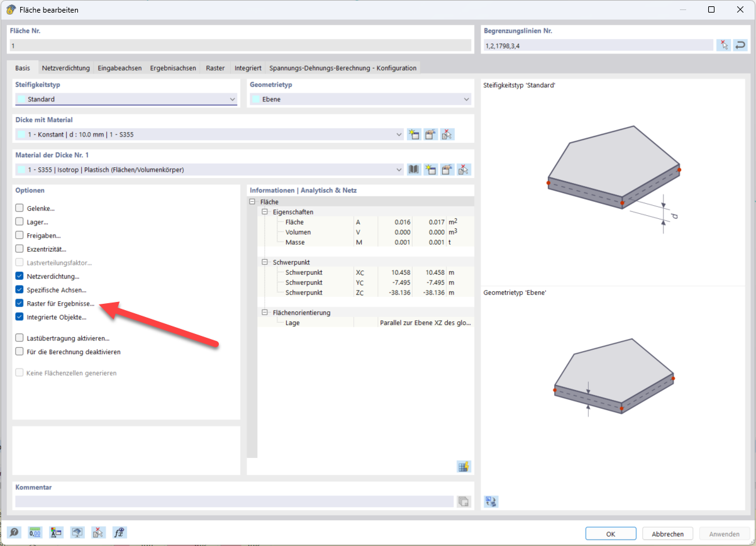Create new thickness via icon beside thickness dropdown

pos(414,134)
